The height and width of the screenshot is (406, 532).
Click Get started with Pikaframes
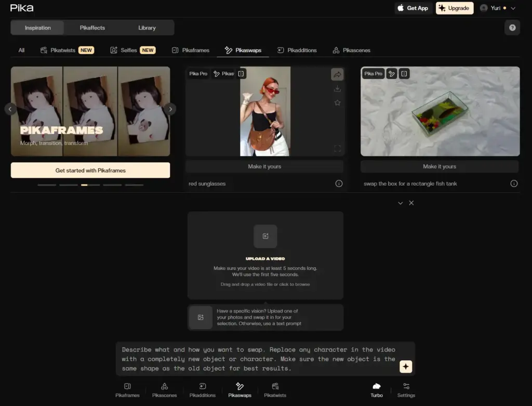tap(90, 171)
